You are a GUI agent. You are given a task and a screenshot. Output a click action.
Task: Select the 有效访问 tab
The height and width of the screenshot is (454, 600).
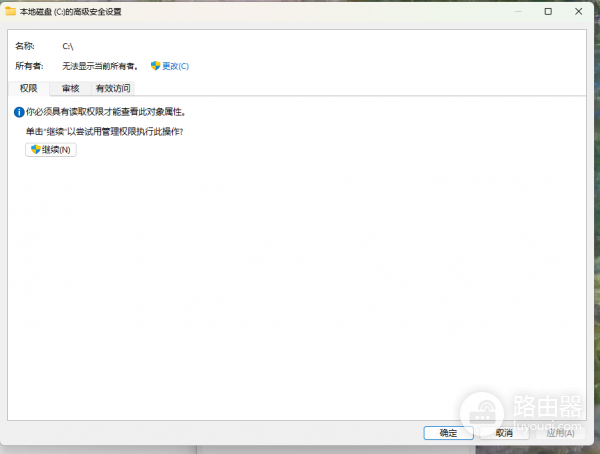coord(113,88)
